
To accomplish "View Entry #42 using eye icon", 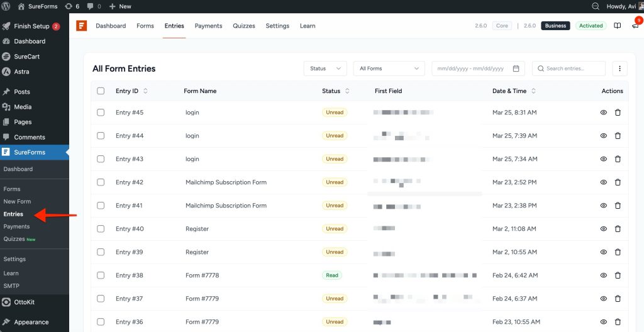I will [x=603, y=182].
